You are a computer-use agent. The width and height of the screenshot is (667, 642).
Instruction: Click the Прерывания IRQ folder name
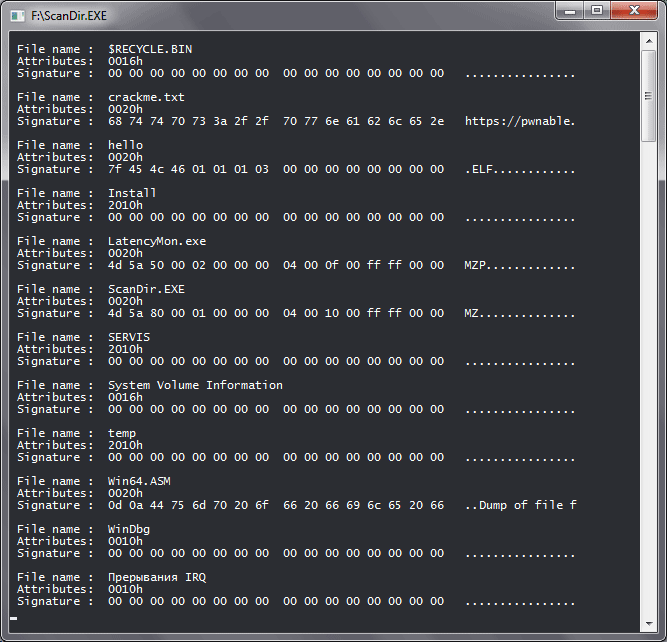(156, 577)
